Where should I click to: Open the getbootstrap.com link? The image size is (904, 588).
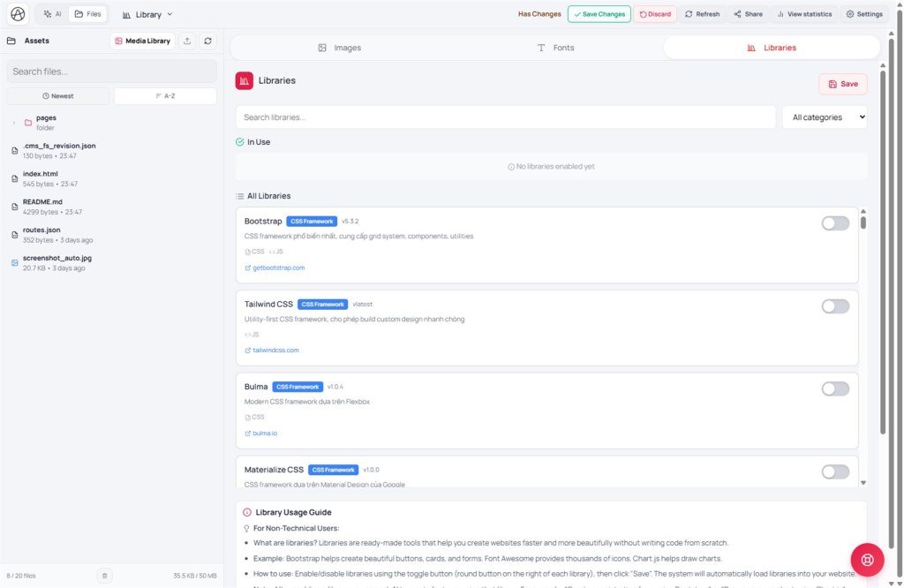275,268
